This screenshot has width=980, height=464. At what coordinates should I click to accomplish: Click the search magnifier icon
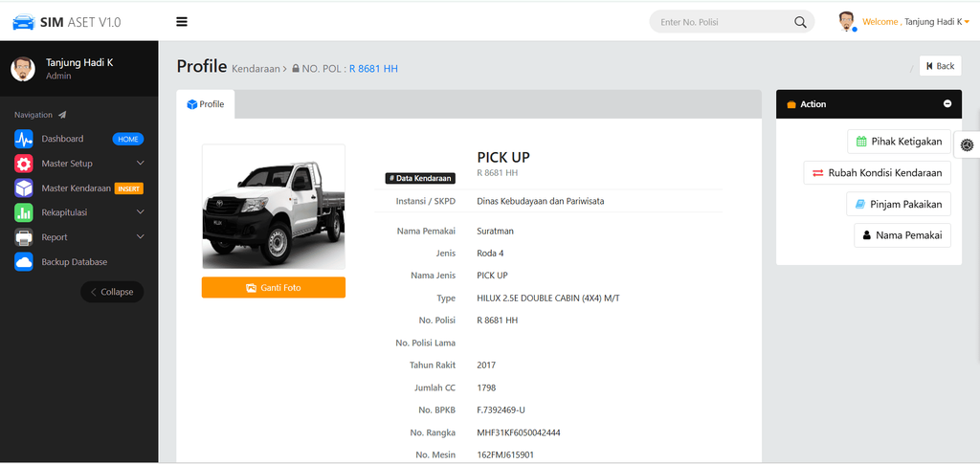click(800, 22)
